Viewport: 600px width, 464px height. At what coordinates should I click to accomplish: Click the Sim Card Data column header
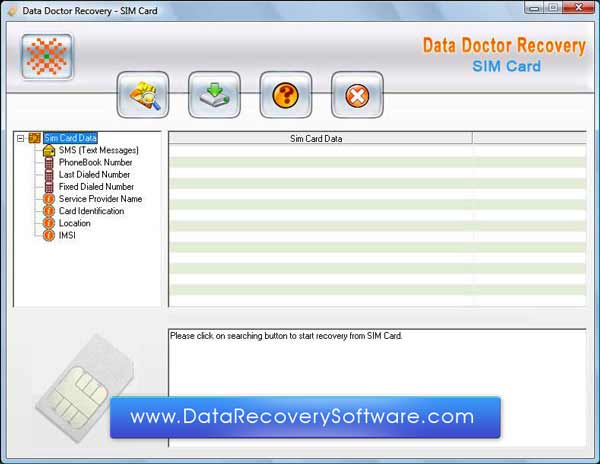tap(321, 138)
